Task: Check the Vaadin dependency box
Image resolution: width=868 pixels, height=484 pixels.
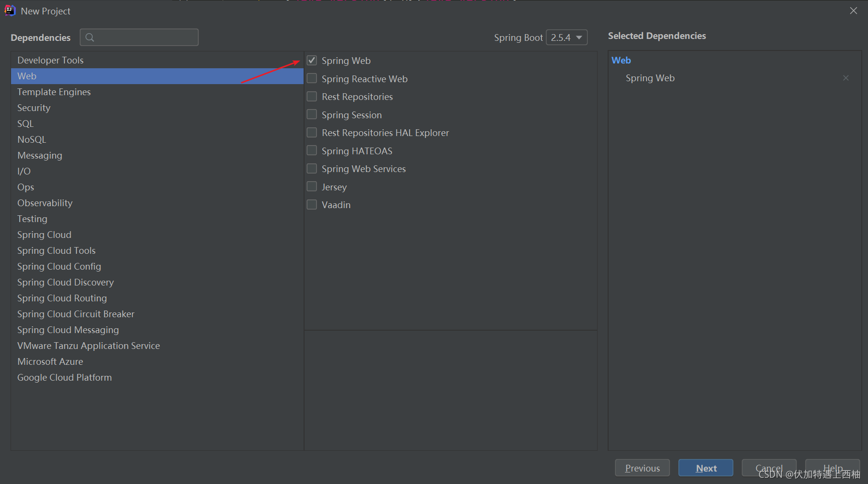Action: (x=312, y=205)
